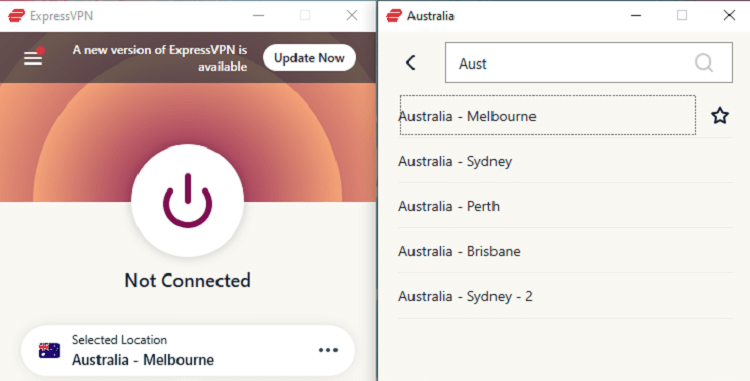The height and width of the screenshot is (381, 750).
Task: Select Australia - Sydney location
Action: [x=565, y=161]
